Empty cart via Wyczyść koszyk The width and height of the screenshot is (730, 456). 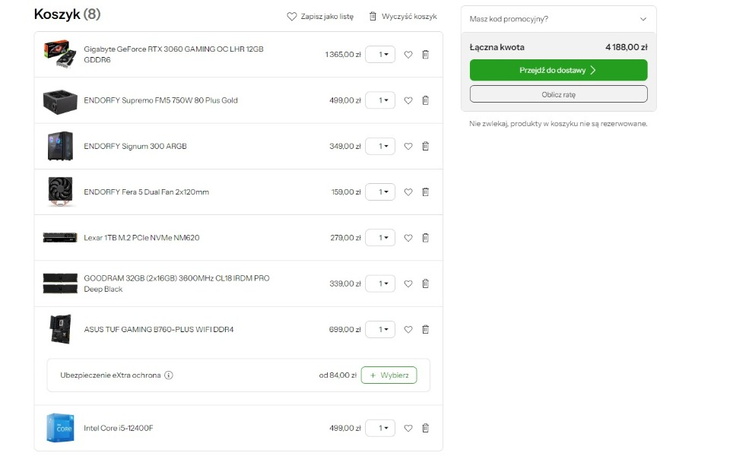point(403,16)
